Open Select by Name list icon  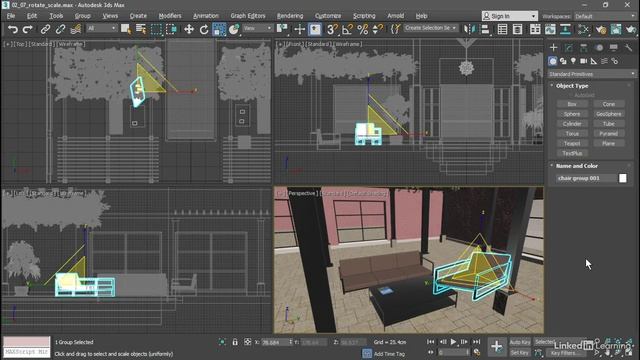pos(141,29)
